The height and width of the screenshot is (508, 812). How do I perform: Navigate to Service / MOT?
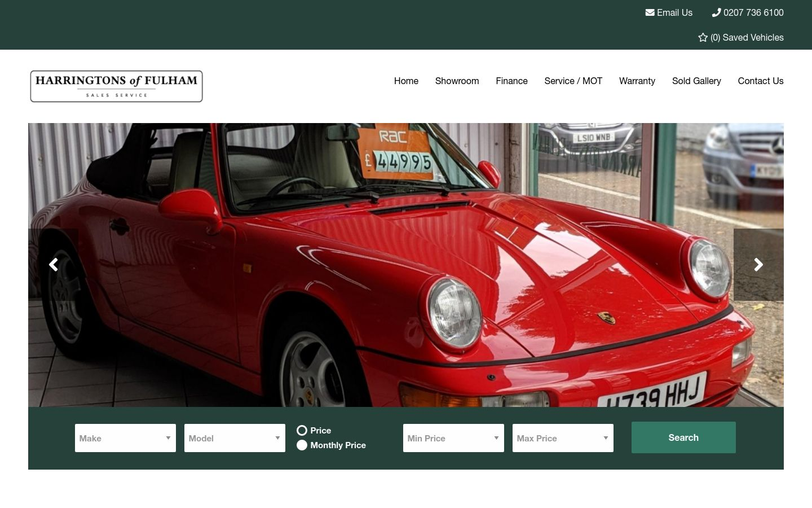click(x=573, y=81)
